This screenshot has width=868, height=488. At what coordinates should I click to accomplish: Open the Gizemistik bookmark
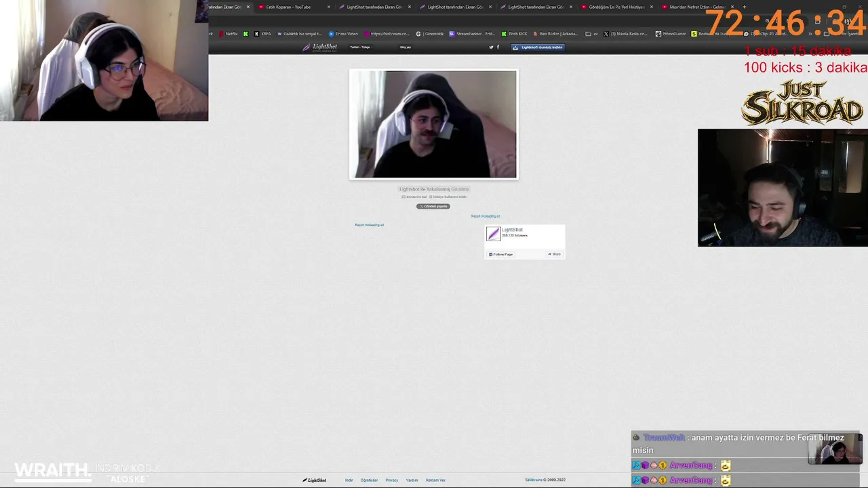click(429, 34)
